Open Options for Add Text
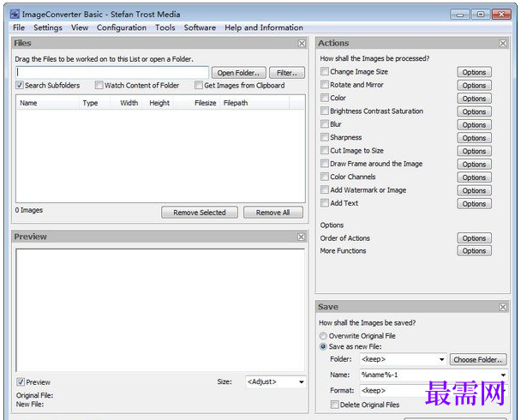 [x=474, y=204]
